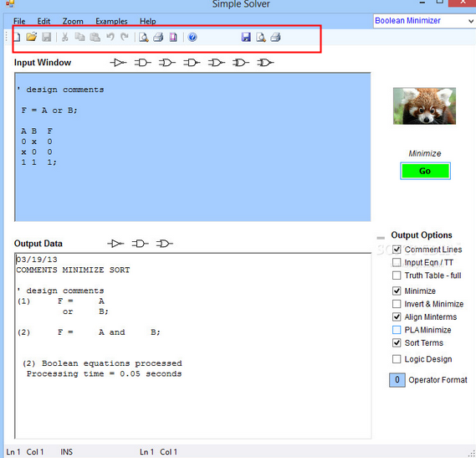The width and height of the screenshot is (476, 458).
Task: Insert OR gate in the Input Window
Action: 167,63
